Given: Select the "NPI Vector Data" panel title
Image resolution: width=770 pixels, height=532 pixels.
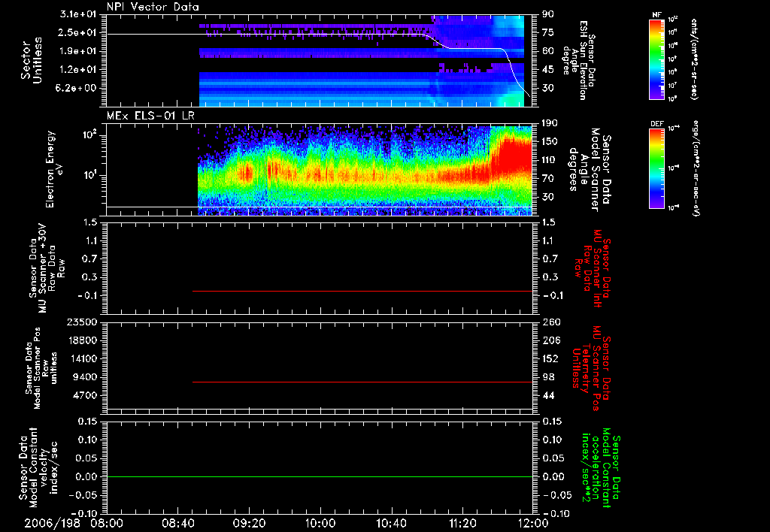Looking at the screenshot, I should (x=153, y=7).
